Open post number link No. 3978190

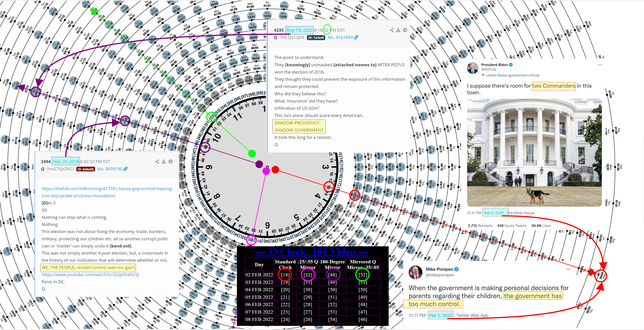[110, 169]
